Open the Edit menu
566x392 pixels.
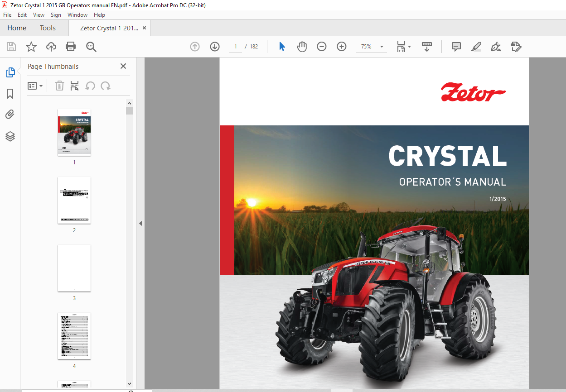pyautogui.click(x=22, y=15)
